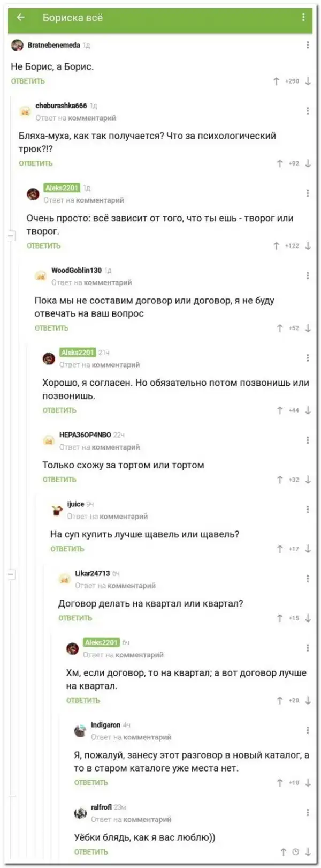This screenshot has height=868, width=321.
Task: Upvote ralfrofl's comment
Action: pyautogui.click(x=284, y=852)
